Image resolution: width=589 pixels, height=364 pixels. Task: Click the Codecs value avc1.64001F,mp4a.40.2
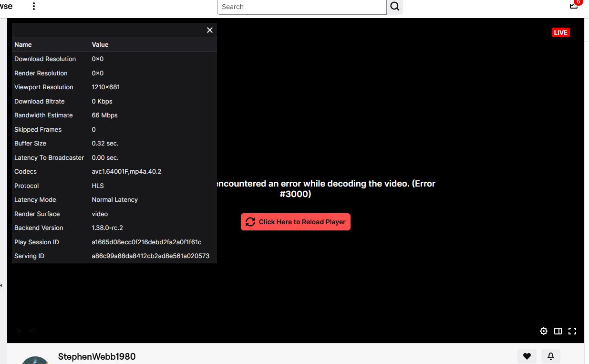click(126, 171)
